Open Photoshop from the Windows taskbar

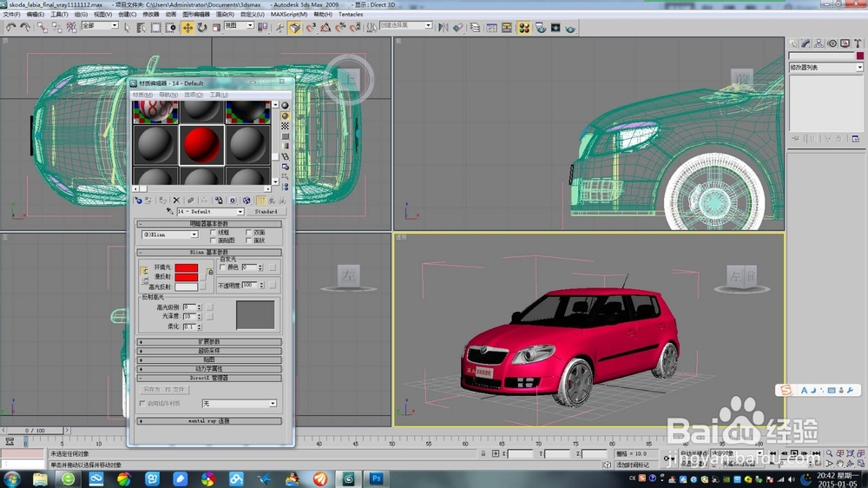(x=377, y=478)
